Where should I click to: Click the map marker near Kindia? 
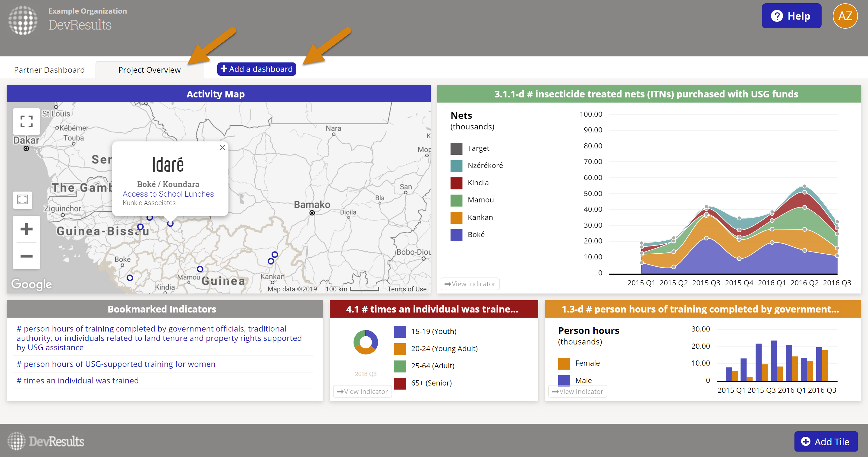130,278
